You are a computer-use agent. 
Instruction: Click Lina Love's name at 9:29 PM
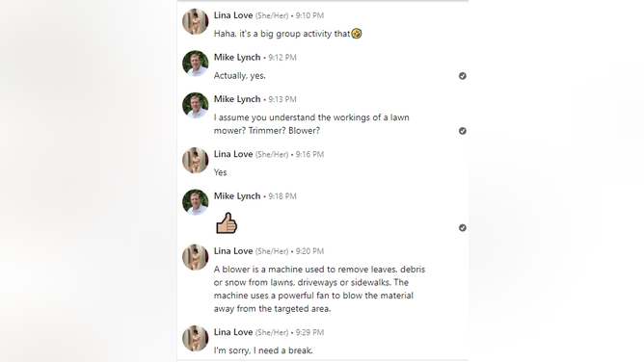pyautogui.click(x=233, y=332)
